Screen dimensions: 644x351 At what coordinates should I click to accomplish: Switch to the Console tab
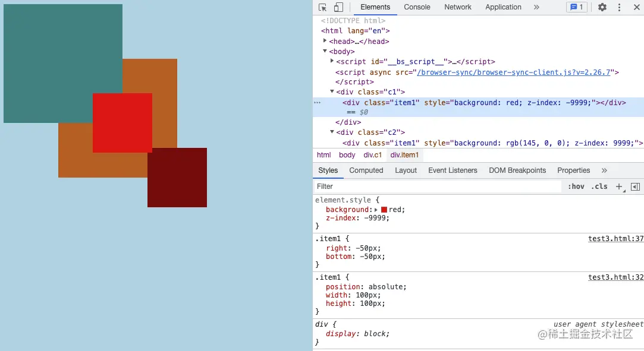[417, 7]
